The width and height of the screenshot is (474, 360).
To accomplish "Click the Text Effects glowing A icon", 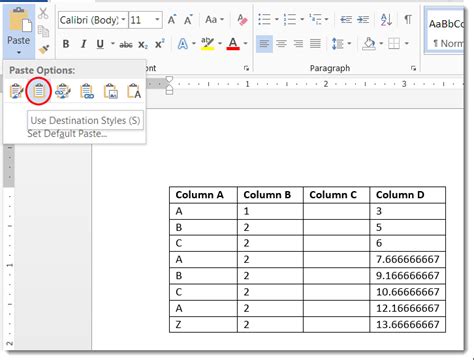I will point(183,44).
